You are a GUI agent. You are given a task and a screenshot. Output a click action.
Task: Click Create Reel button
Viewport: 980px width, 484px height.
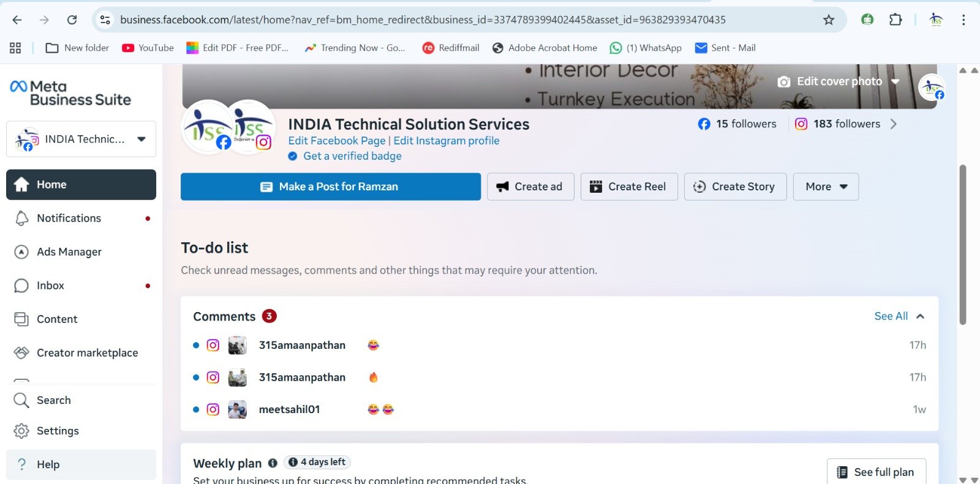[x=628, y=187]
